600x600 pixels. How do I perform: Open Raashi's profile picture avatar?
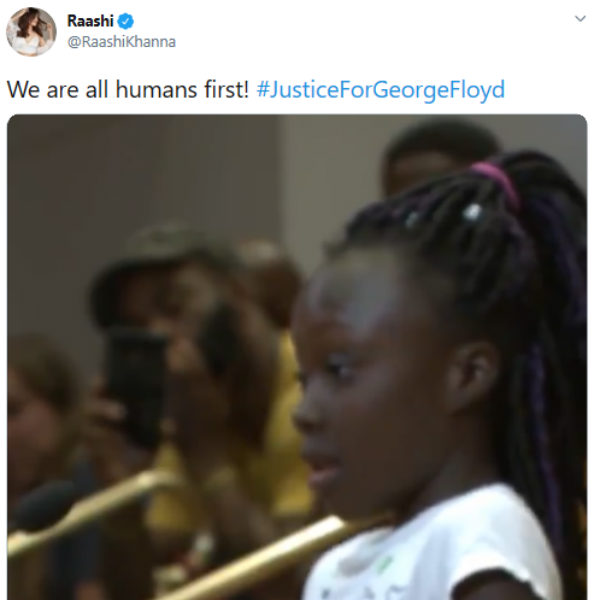31,32
